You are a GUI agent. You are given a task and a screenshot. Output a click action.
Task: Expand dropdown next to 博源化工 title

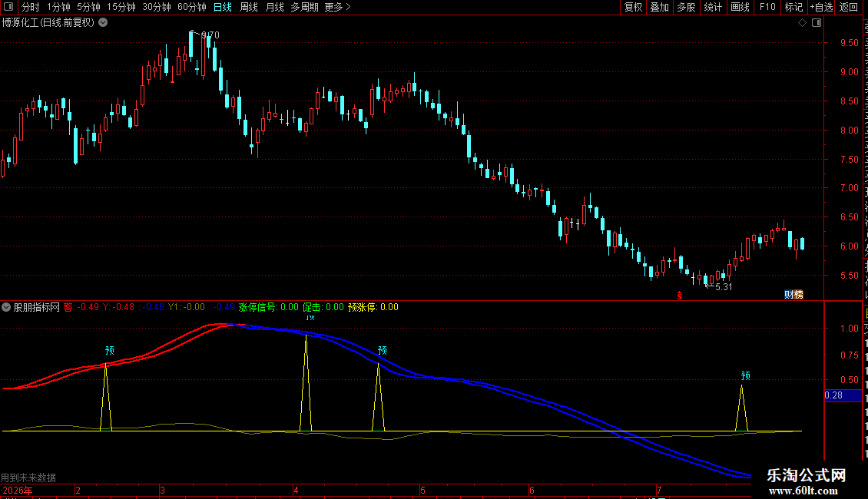click(103, 23)
